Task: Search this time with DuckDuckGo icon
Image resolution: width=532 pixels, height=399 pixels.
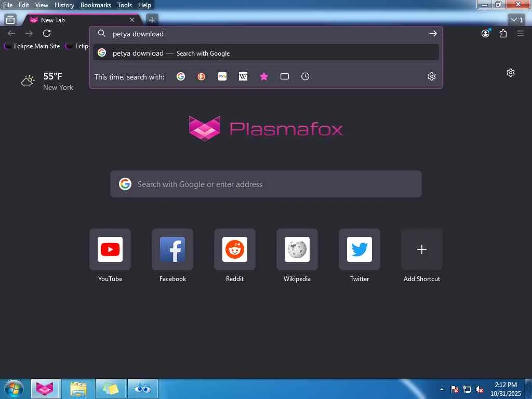Action: pos(201,77)
